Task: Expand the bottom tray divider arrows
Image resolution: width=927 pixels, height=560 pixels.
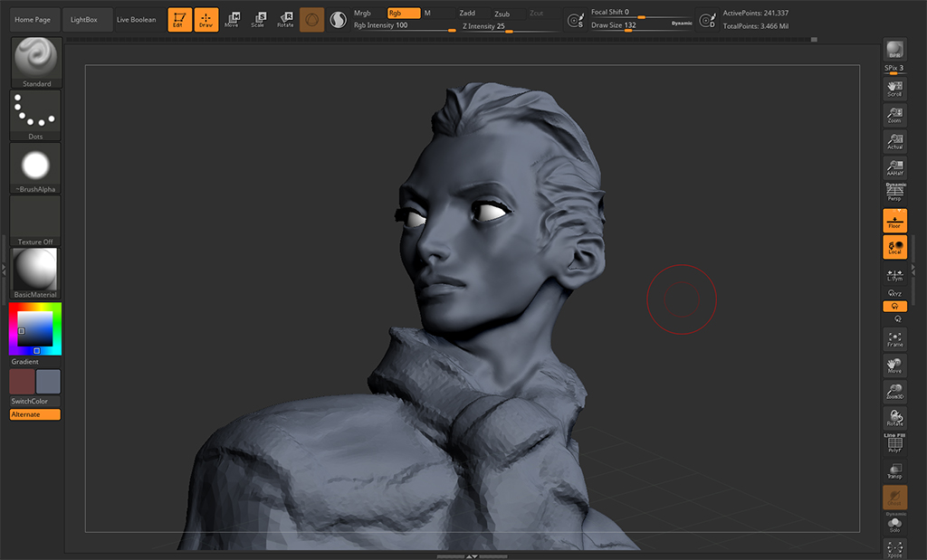Action: pyautogui.click(x=472, y=556)
